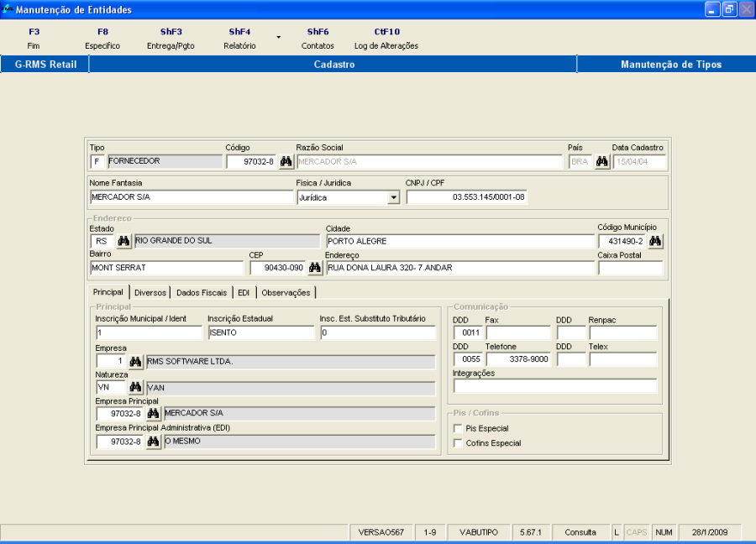The width and height of the screenshot is (756, 544).
Task: Switch to the Principal tab
Action: tap(108, 292)
